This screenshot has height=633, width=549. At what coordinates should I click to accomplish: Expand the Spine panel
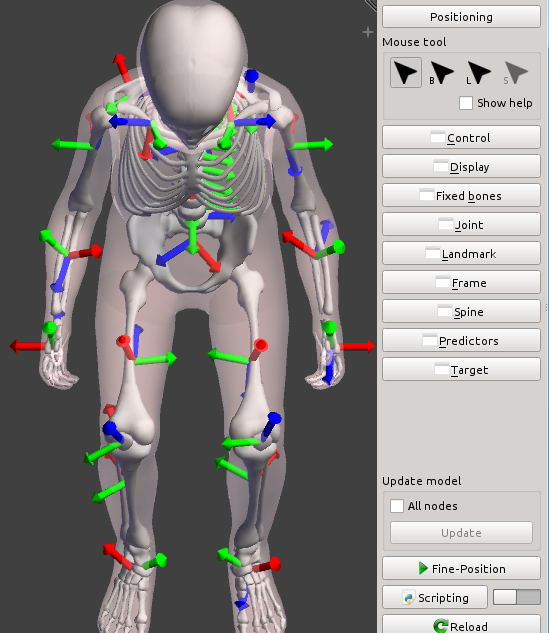[461, 311]
